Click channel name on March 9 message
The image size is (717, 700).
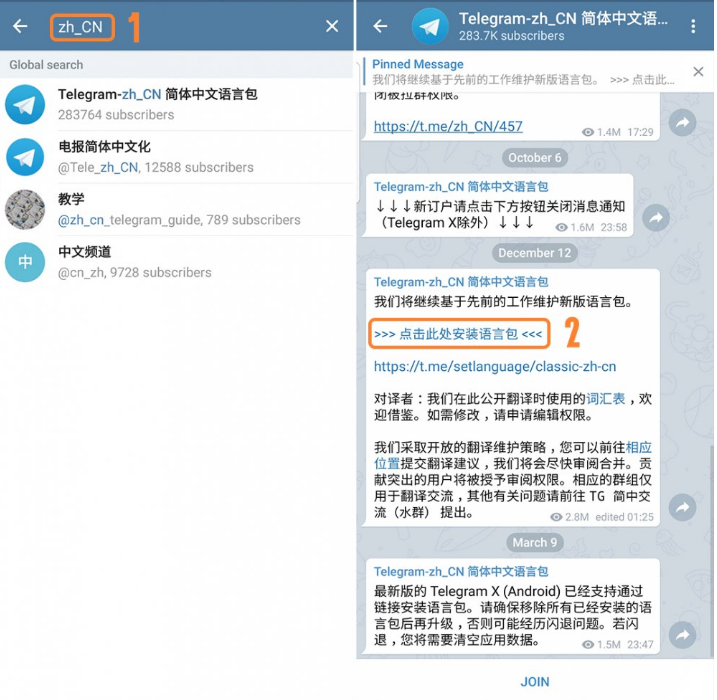click(461, 572)
